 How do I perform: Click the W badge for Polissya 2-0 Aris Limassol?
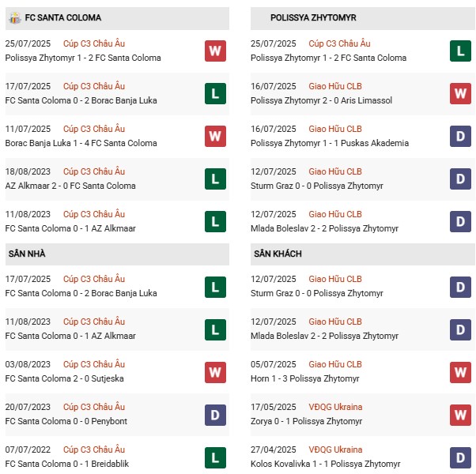pos(461,94)
